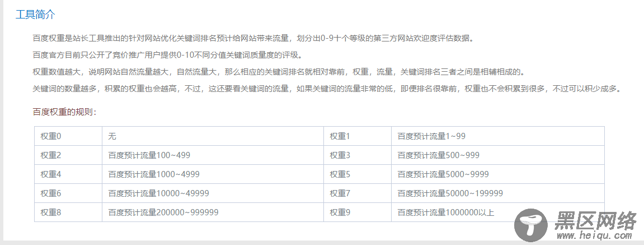
Task: Select the line beginning 关键词的数量越多
Action: (328, 89)
